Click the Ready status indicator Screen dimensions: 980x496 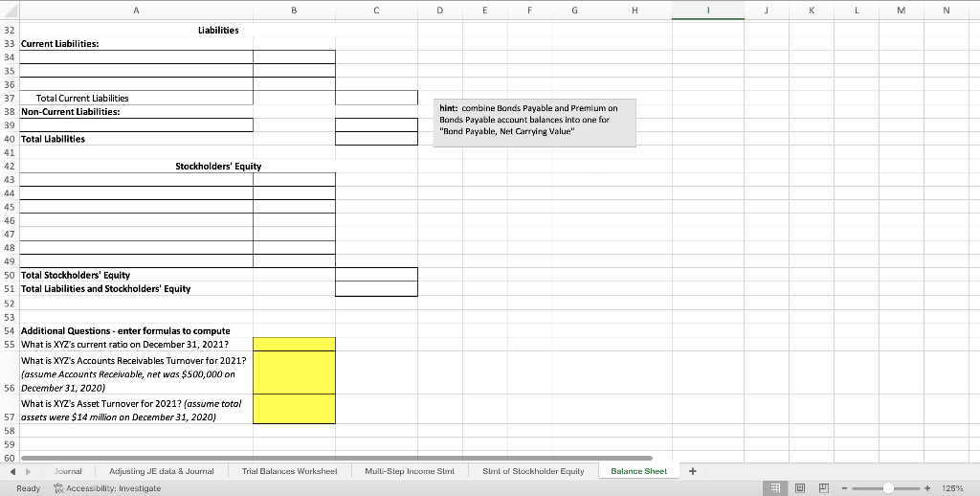[28, 488]
